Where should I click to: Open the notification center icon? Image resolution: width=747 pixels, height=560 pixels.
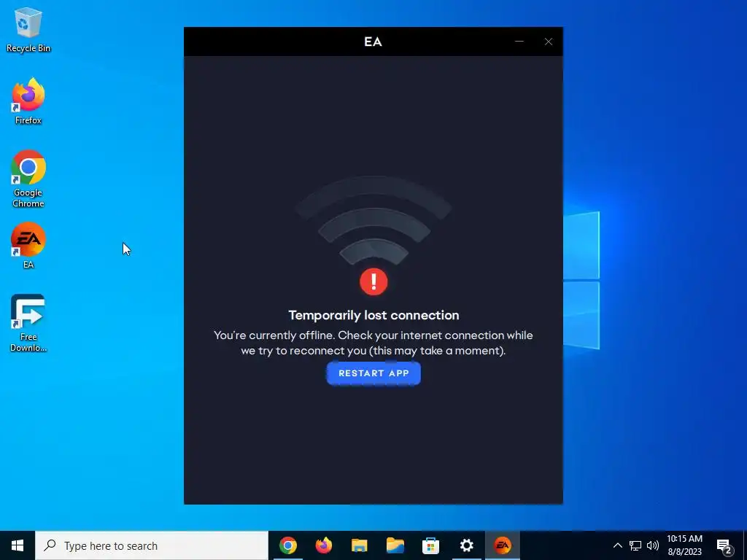pos(724,546)
